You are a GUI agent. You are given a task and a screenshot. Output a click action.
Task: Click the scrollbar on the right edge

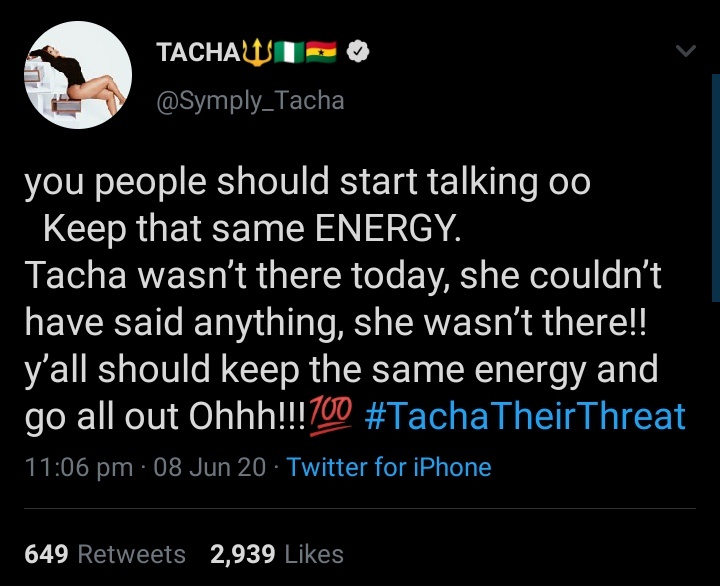click(715, 190)
